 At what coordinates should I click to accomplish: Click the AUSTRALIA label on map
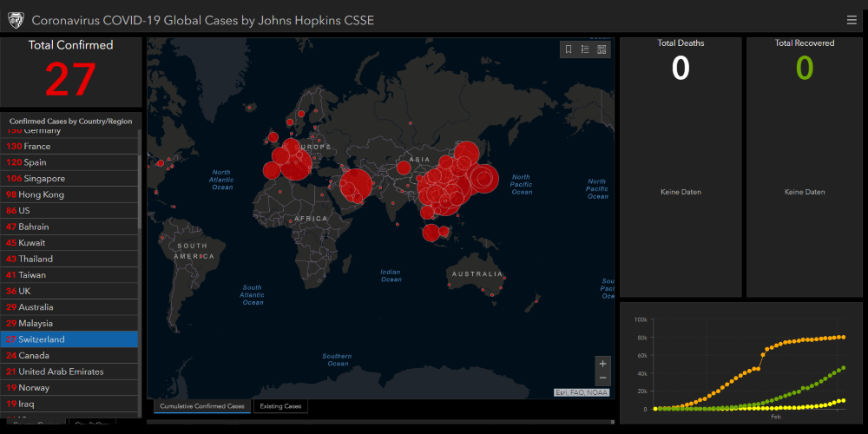tap(477, 274)
